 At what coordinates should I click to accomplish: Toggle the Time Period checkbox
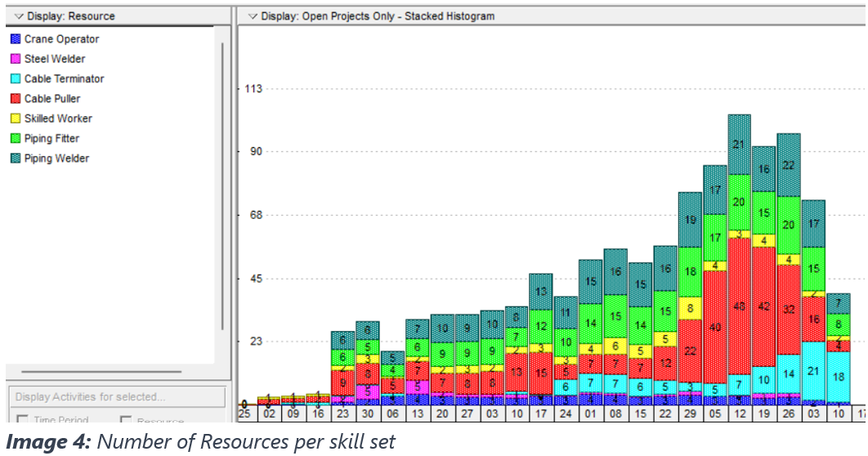[21, 421]
